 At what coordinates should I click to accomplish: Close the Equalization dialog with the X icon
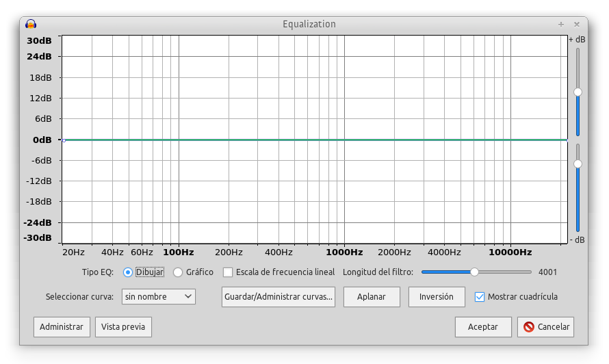(577, 24)
